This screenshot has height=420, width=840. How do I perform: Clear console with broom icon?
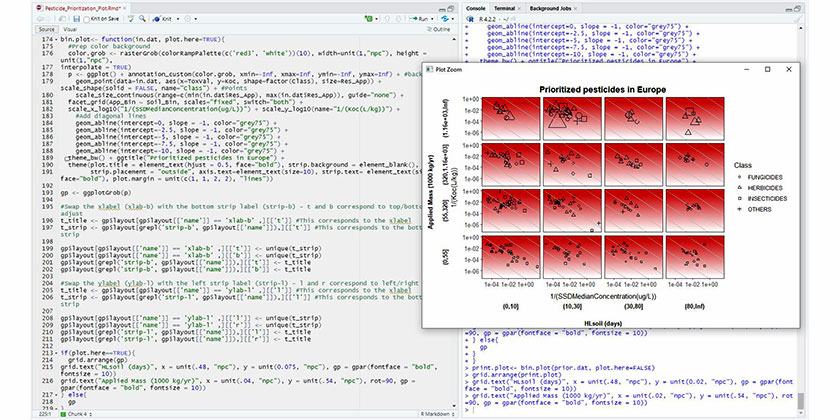(x=798, y=19)
